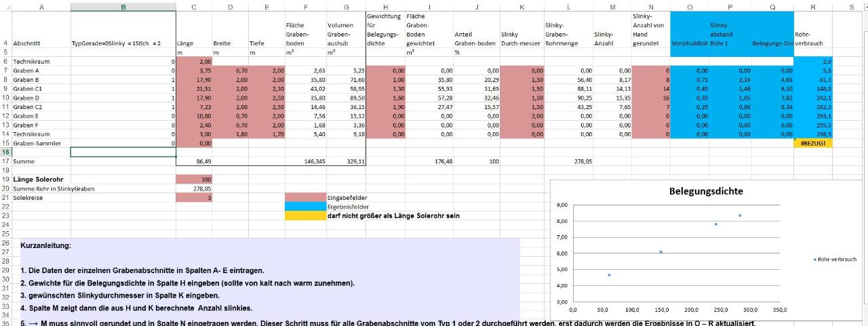Click the Gewichtung value 1,30
The width and height of the screenshot is (868, 326).
click(385, 89)
